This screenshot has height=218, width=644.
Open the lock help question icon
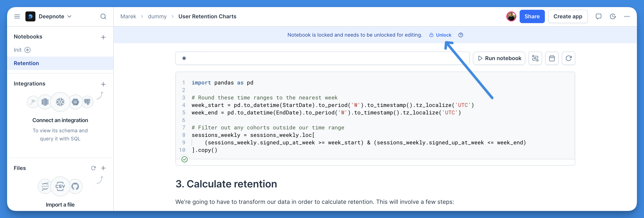click(x=461, y=35)
